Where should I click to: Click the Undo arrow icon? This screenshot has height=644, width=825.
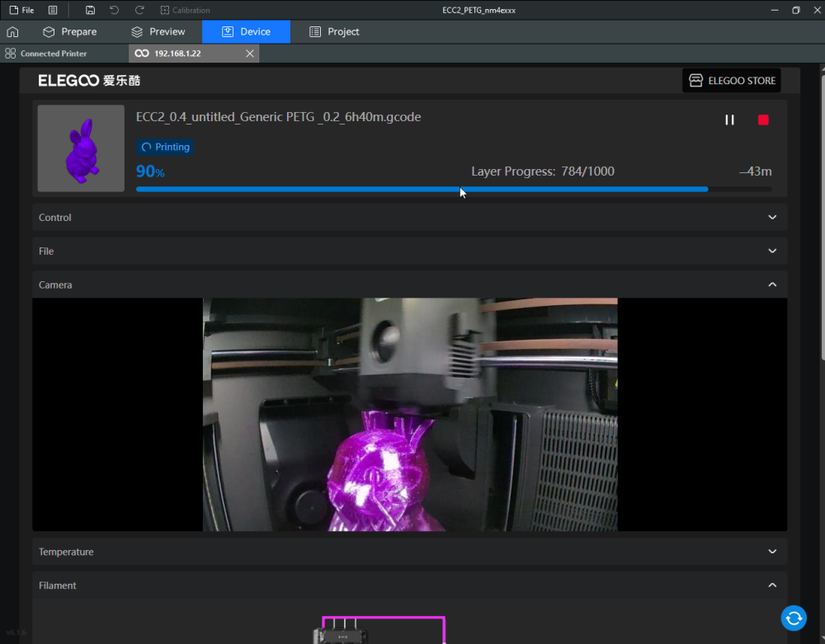[x=114, y=10]
